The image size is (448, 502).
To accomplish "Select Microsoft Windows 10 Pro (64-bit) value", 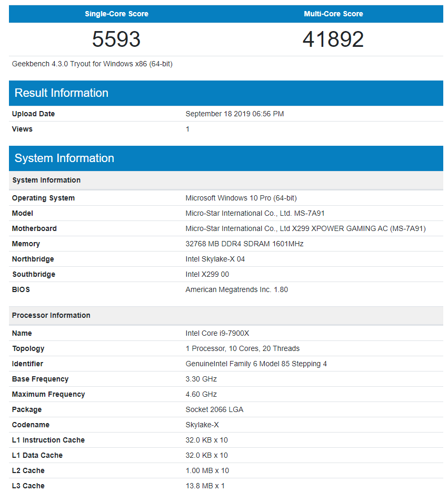I will 241,198.
